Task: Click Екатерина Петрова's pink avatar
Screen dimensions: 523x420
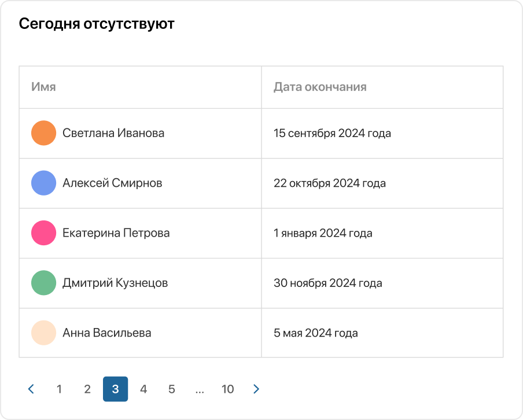Action: click(43, 233)
